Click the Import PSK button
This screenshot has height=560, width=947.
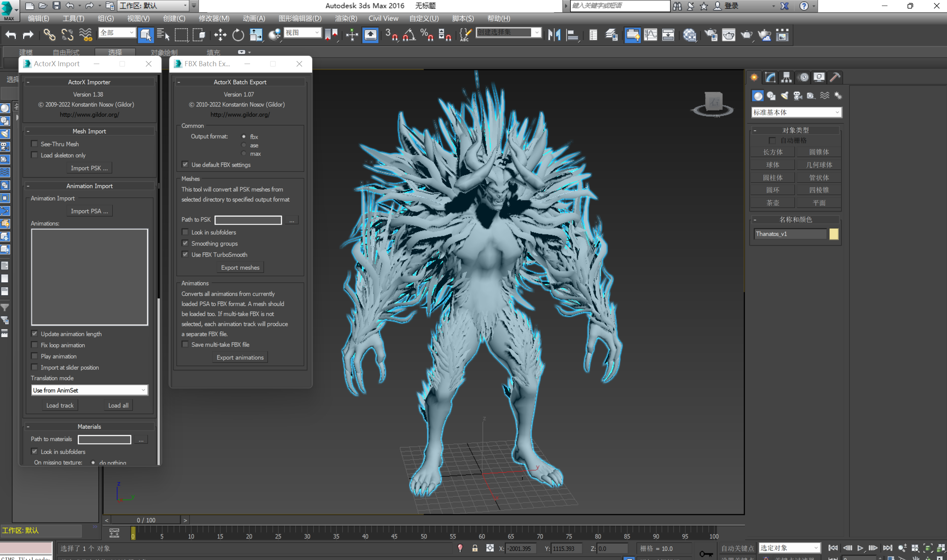tap(89, 168)
